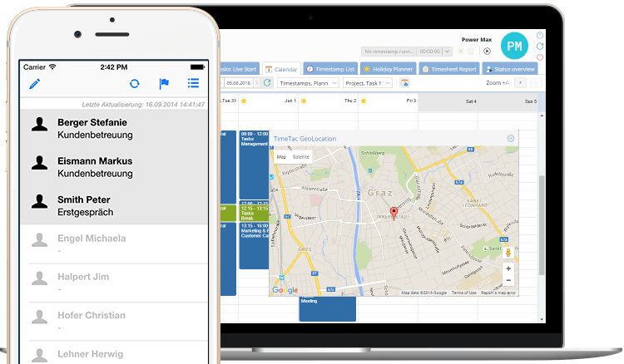Screen dimensions: 624x364
Task: Click the image export icon in toolbar
Action: (x=404, y=83)
